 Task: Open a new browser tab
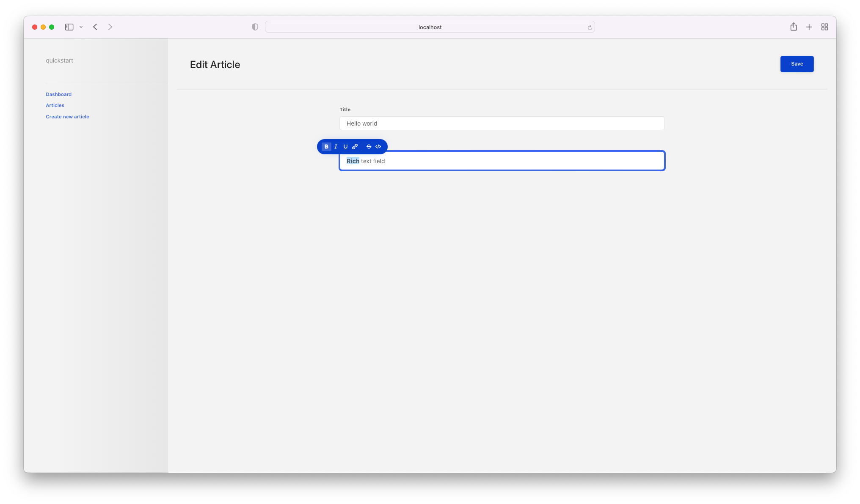click(809, 27)
